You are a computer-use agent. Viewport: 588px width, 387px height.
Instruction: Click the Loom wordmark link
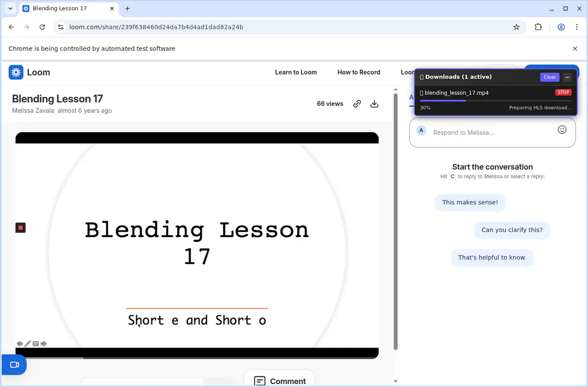[39, 73]
